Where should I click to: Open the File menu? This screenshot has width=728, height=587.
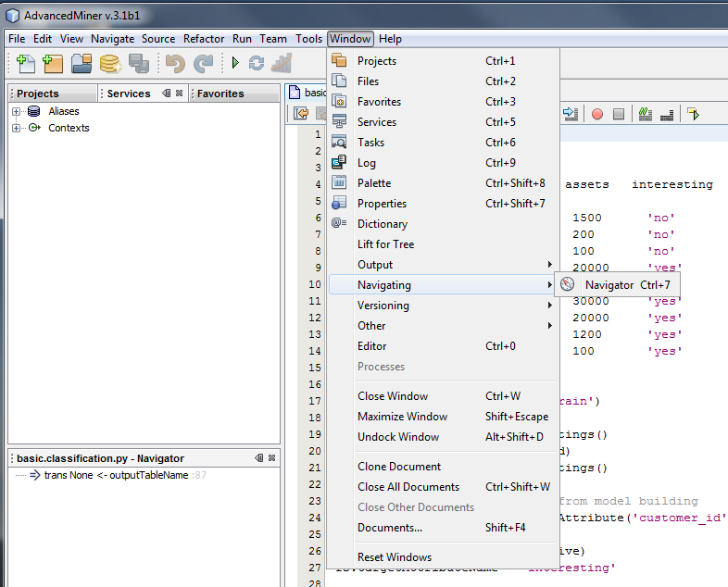[17, 39]
